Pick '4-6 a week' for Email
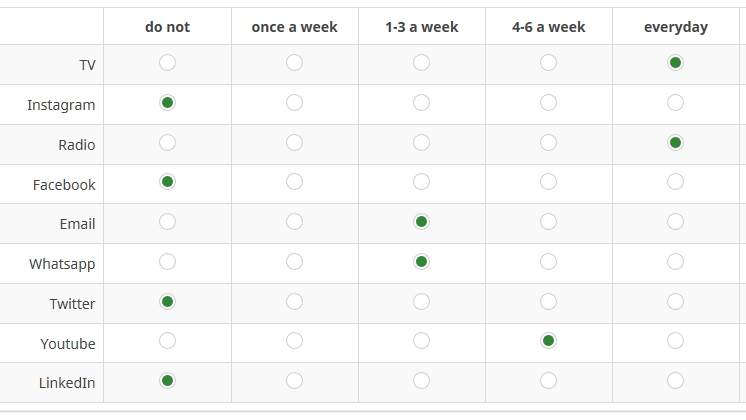The height and width of the screenshot is (420, 746). point(548,222)
